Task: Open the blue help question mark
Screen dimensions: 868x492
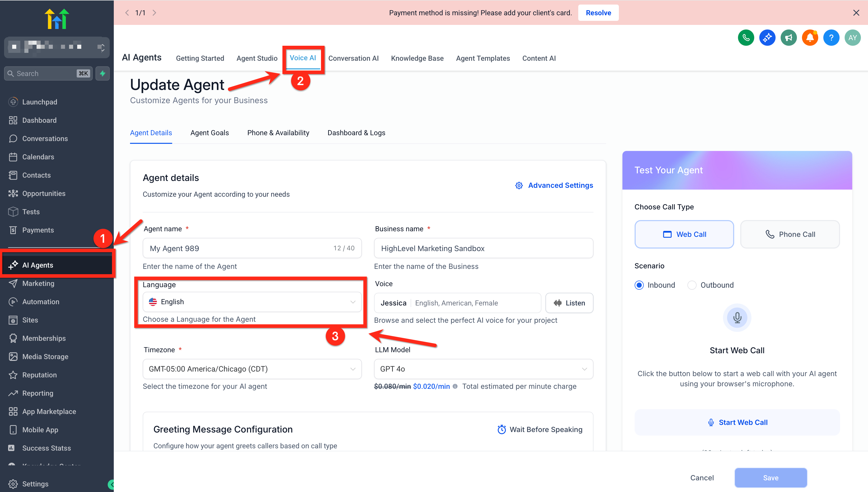Action: tap(831, 38)
